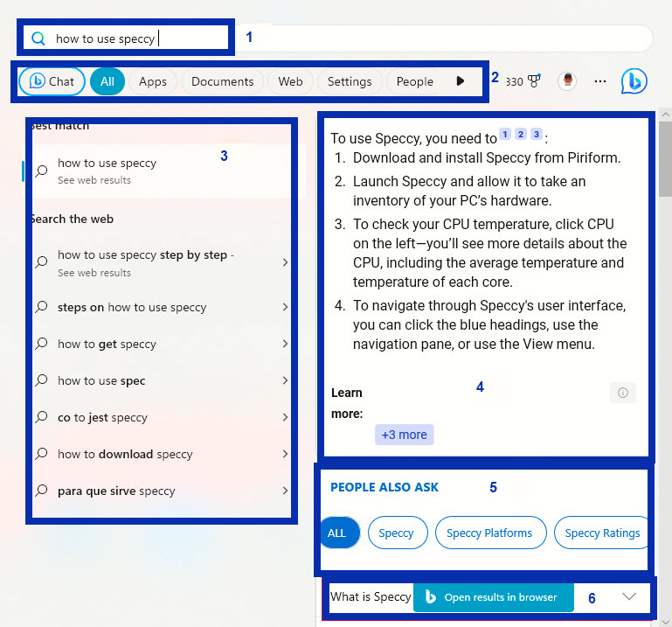Expand the 'What is Speccy' question chevron

point(628,596)
